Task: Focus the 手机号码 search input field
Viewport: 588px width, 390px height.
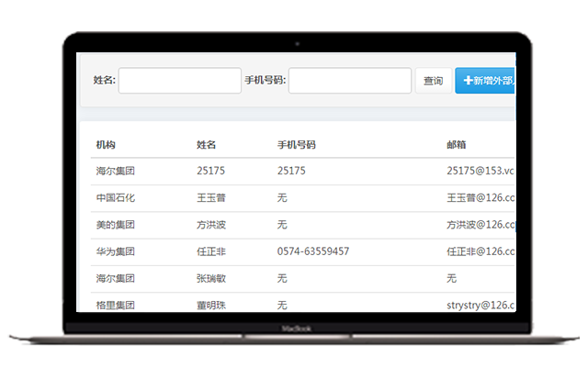Action: [349, 81]
